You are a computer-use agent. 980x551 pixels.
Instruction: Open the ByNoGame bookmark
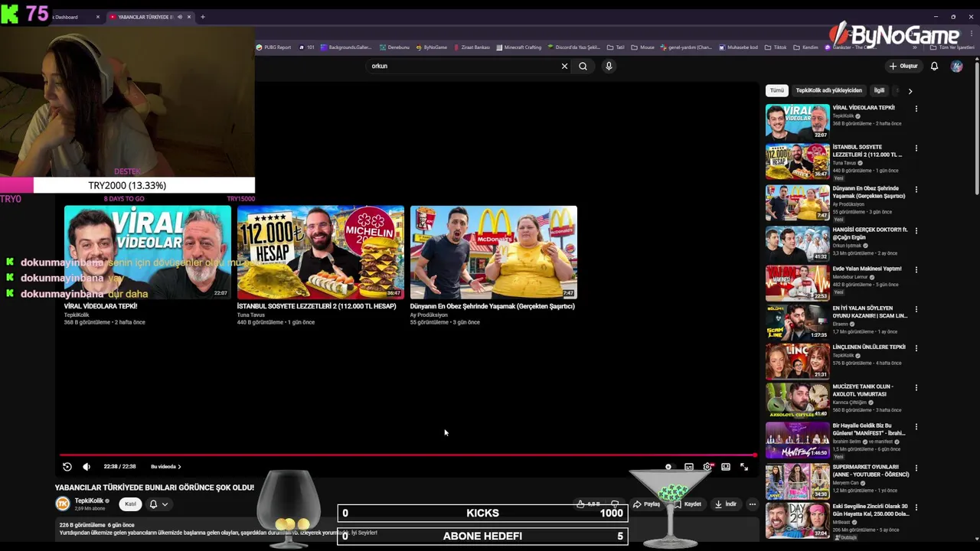(431, 47)
